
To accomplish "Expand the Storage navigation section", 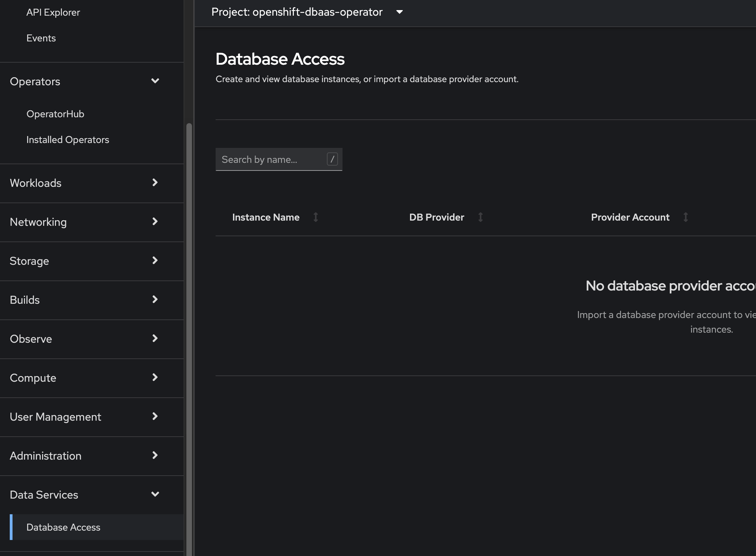I will (83, 261).
